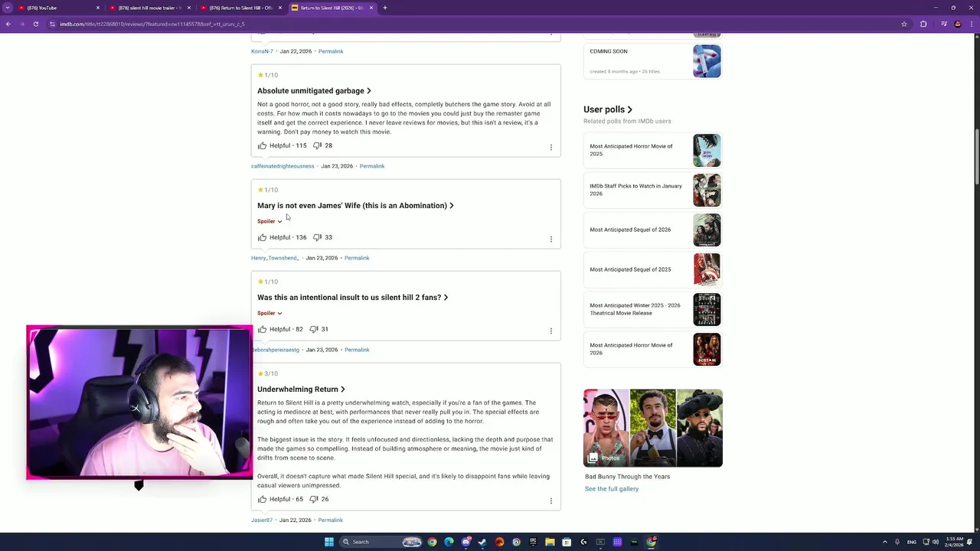
Task: Open 'Absolute unmitigated garbage' review title
Action: click(314, 91)
